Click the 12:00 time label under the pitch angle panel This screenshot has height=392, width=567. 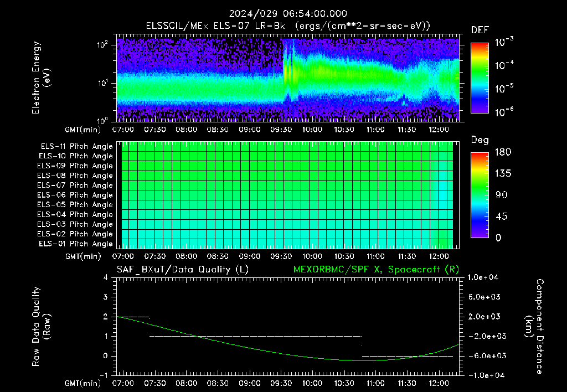click(x=439, y=256)
